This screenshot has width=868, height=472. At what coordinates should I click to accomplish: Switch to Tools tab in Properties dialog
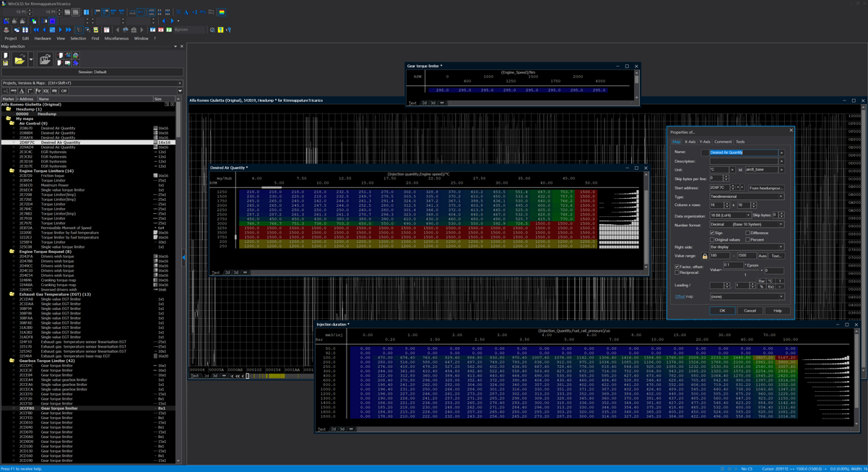point(740,142)
